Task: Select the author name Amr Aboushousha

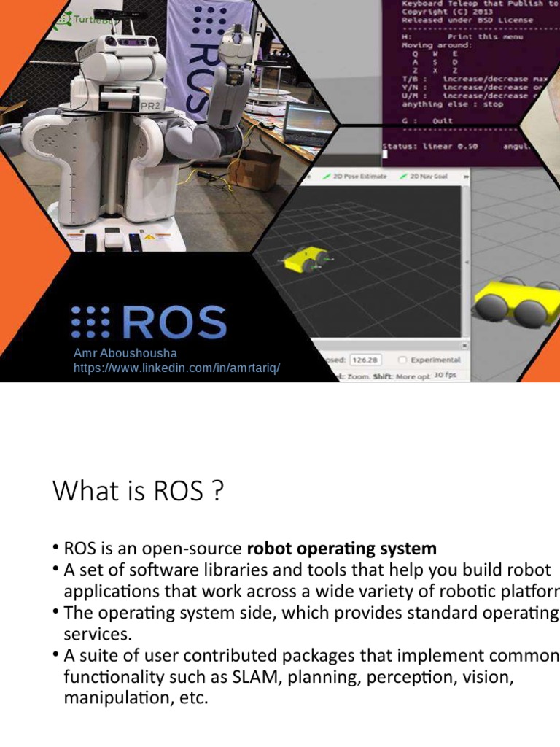Action: tap(125, 353)
